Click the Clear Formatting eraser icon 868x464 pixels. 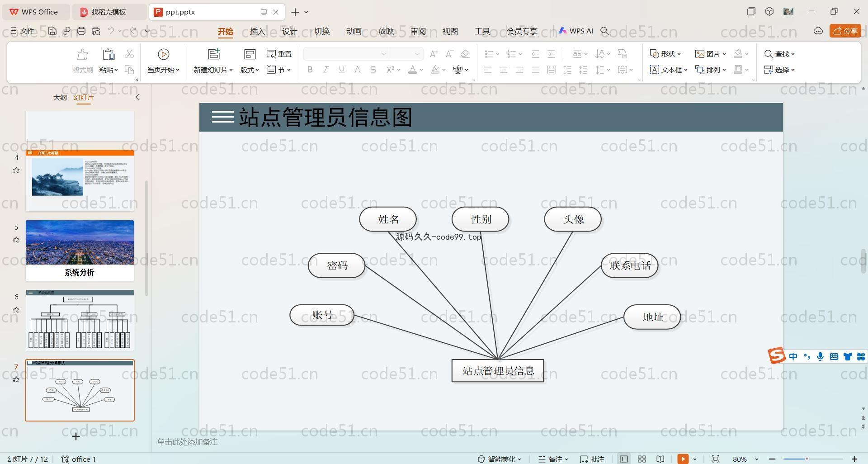click(465, 54)
